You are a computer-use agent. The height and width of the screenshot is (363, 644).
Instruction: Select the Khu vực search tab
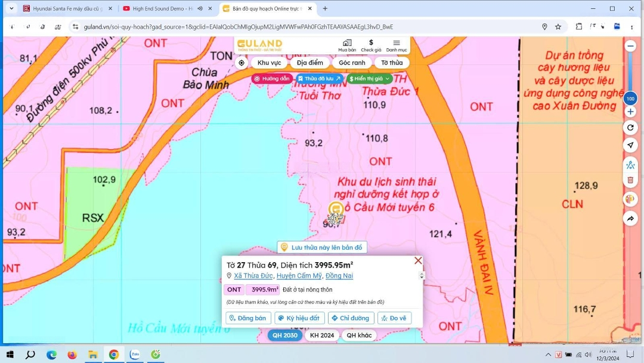pos(269,63)
